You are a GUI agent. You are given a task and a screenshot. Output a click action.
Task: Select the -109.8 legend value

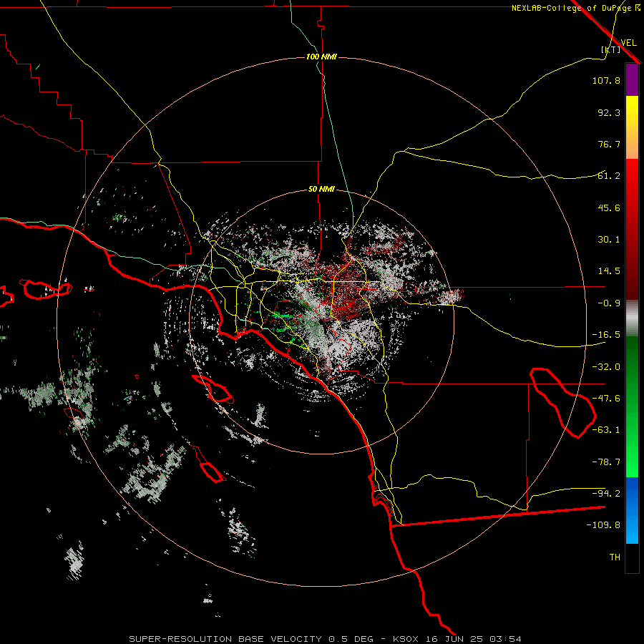[x=603, y=525]
